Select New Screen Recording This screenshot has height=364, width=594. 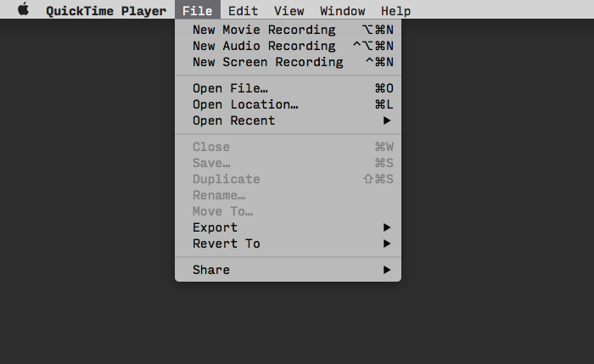click(267, 62)
